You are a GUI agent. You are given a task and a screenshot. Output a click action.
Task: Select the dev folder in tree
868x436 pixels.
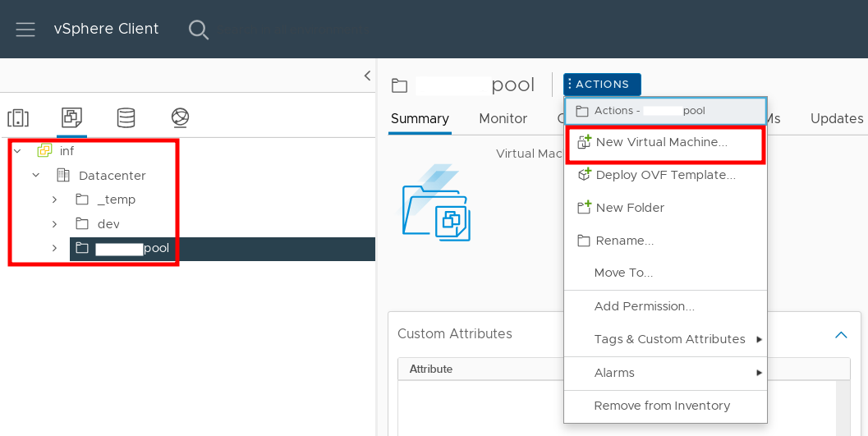[x=108, y=224]
